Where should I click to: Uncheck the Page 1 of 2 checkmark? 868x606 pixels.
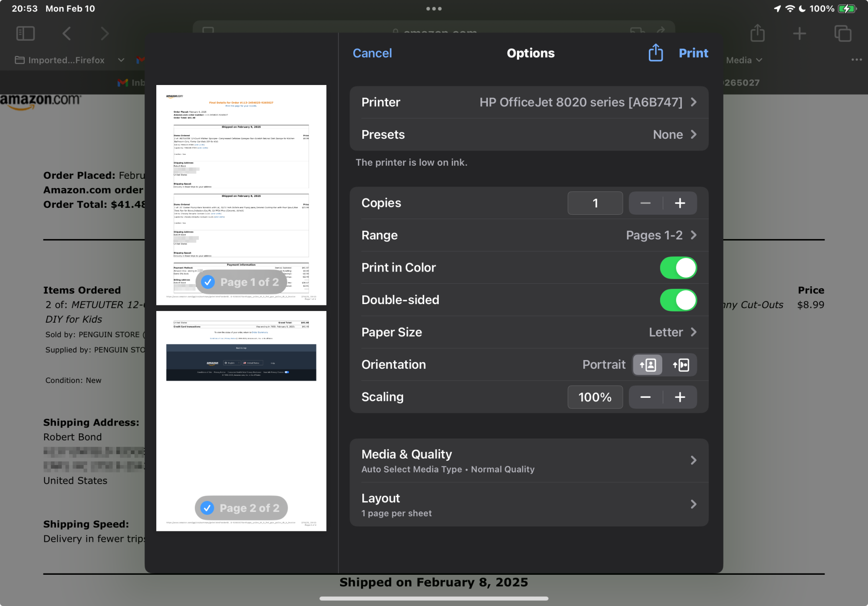(208, 282)
